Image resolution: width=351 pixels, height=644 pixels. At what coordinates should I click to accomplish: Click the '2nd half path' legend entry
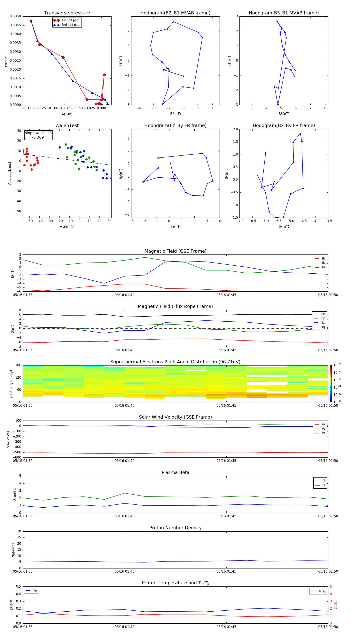pos(67,25)
